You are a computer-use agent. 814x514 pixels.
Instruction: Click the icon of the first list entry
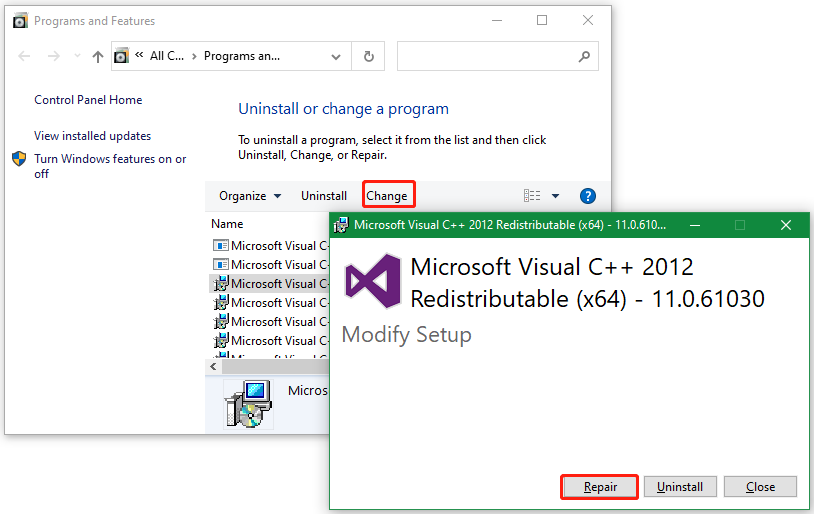coord(221,246)
